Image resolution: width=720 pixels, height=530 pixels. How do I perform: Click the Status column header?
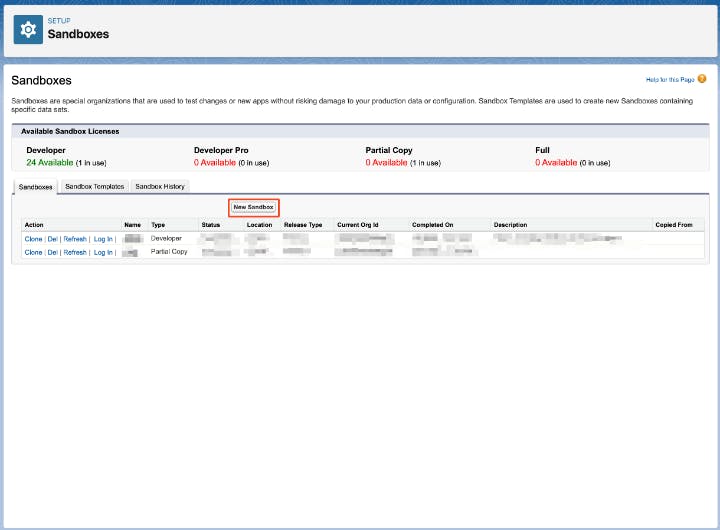pos(211,225)
